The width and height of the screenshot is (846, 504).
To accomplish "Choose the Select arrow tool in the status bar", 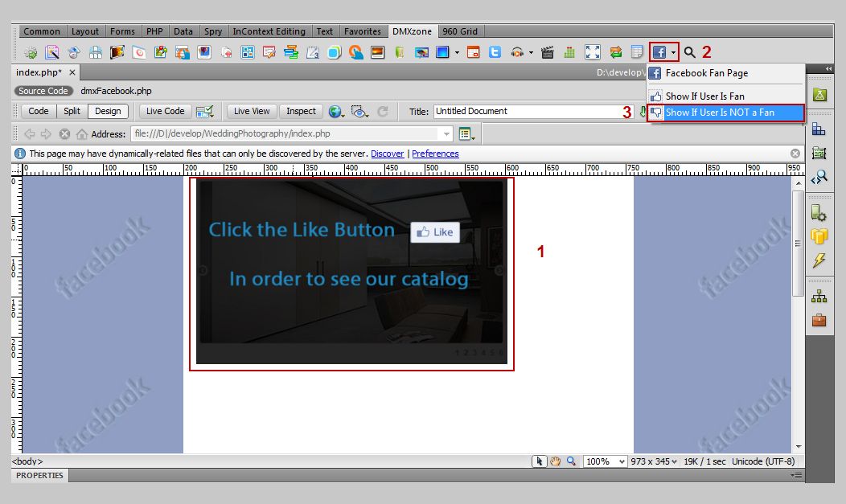I will [539, 461].
